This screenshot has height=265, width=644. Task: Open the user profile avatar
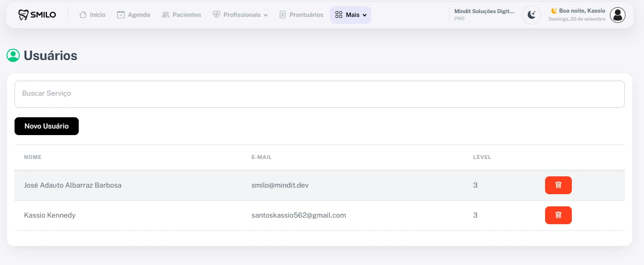pyautogui.click(x=618, y=15)
